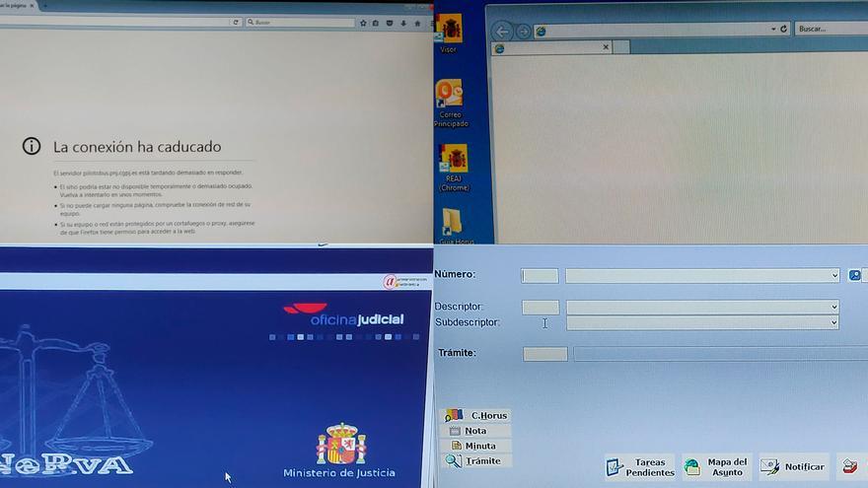Click 'La conexión ha caducado' heading text
The width and height of the screenshot is (868, 488).
137,147
